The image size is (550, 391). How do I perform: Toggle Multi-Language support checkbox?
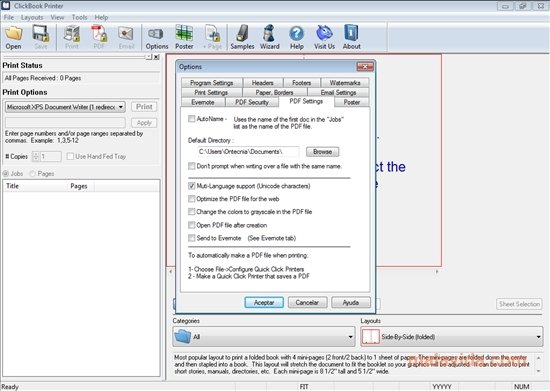(192, 186)
